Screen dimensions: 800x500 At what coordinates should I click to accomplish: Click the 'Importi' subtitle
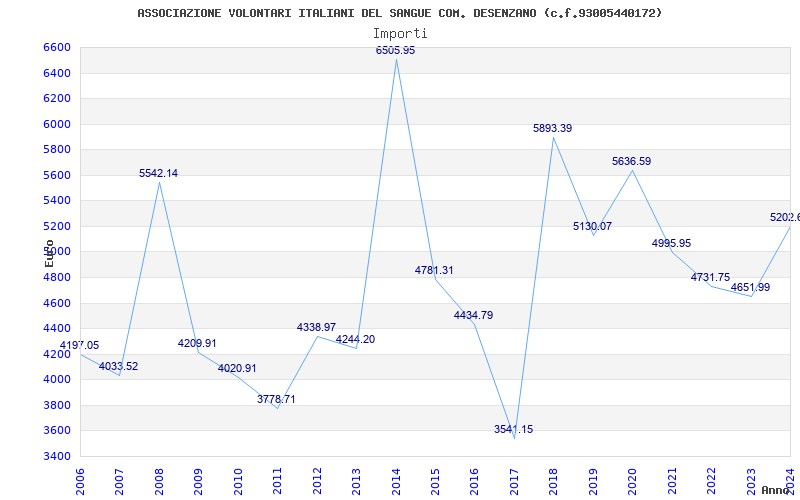click(400, 34)
